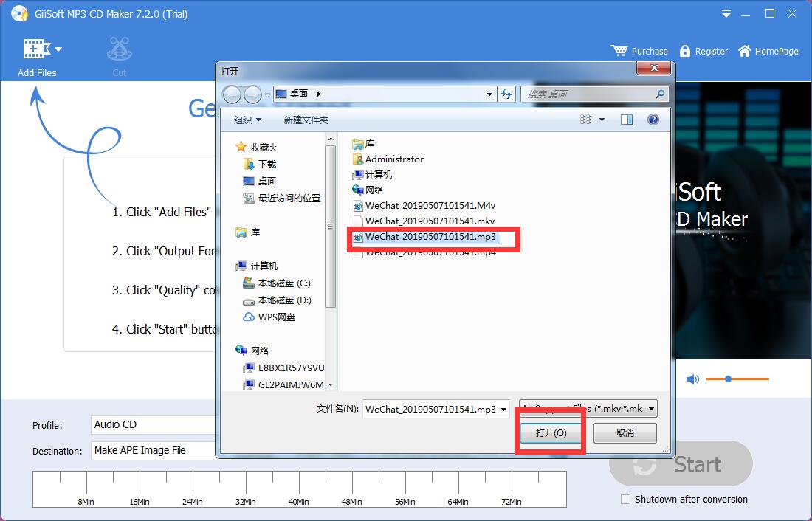
Task: Click the Purchase link
Action: click(650, 51)
